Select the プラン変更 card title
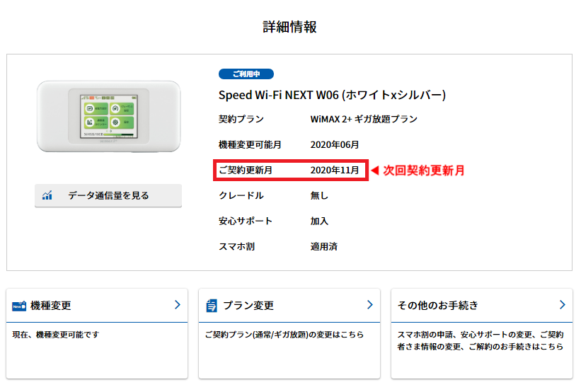Screen dimensions: 581x392 248,306
